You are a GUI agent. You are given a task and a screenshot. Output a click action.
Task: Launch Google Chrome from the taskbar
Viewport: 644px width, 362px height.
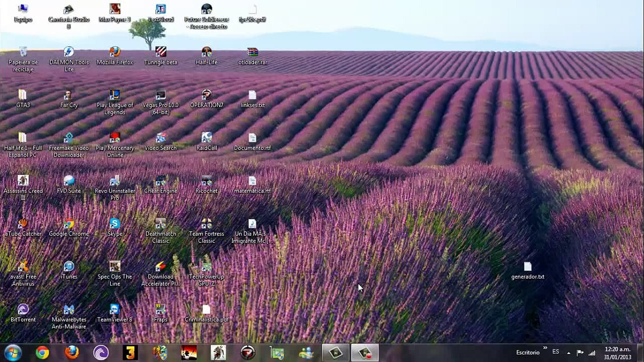42,352
